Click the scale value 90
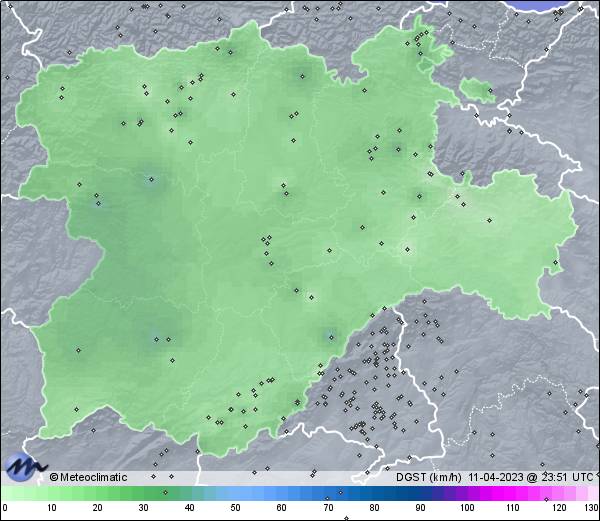The height and width of the screenshot is (521, 600). [x=420, y=508]
